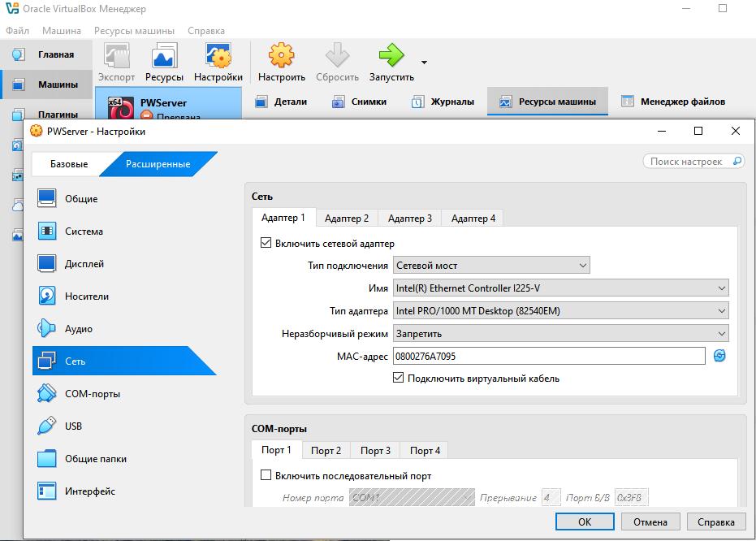
Task: Click the MAC-адрес input field
Action: [549, 356]
